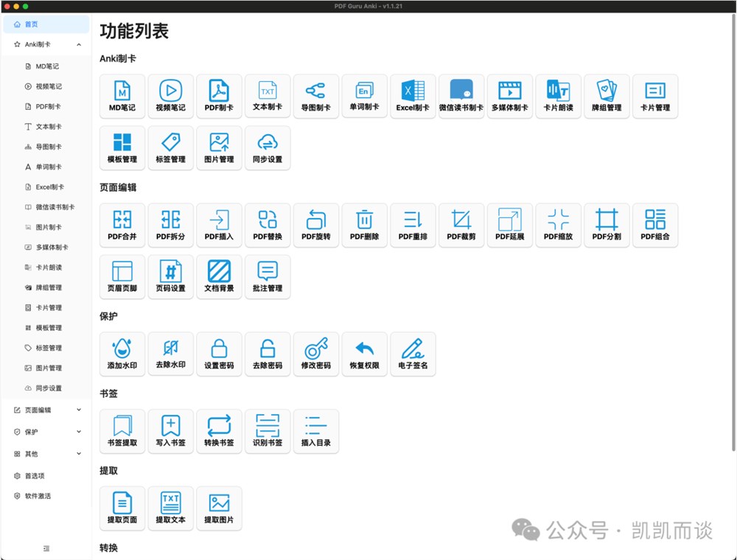Screen dimensions: 737x560
Task: Collapse the sidebar using the bottom toggle icon
Action: click(46, 548)
